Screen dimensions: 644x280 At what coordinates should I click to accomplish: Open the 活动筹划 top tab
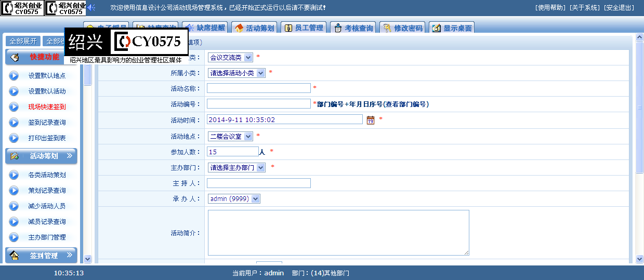point(254,28)
